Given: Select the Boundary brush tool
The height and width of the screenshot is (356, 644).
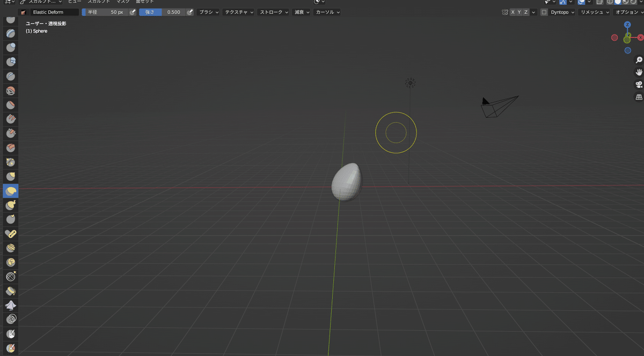Looking at the screenshot, I should [11, 291].
